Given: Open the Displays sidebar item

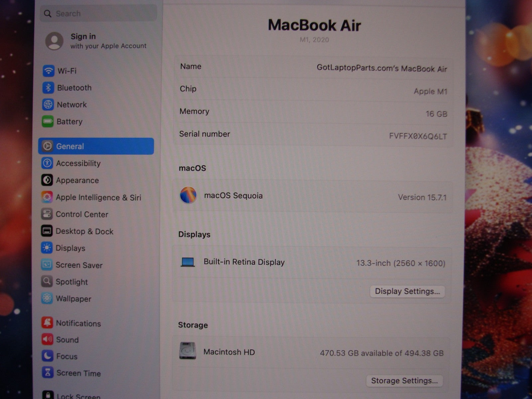Looking at the screenshot, I should 70,248.
